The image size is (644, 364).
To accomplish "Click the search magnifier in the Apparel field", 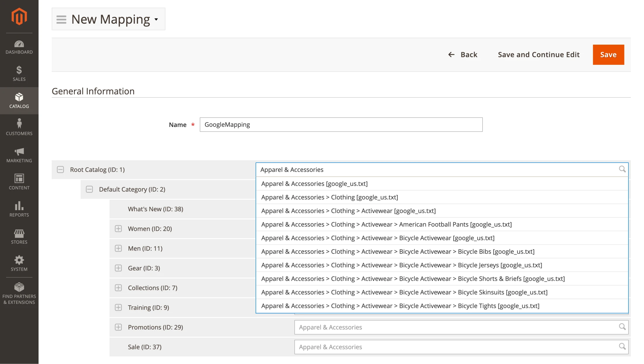I will [x=622, y=169].
